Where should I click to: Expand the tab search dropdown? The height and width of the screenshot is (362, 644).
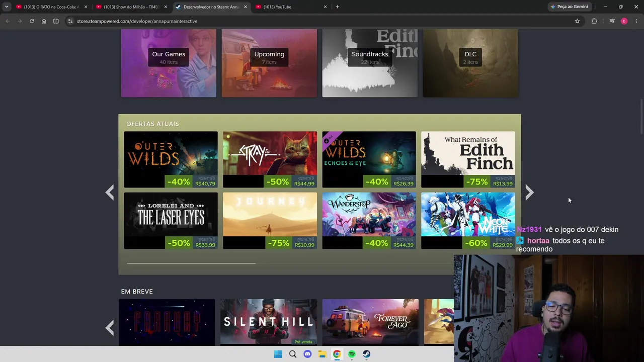point(7,7)
